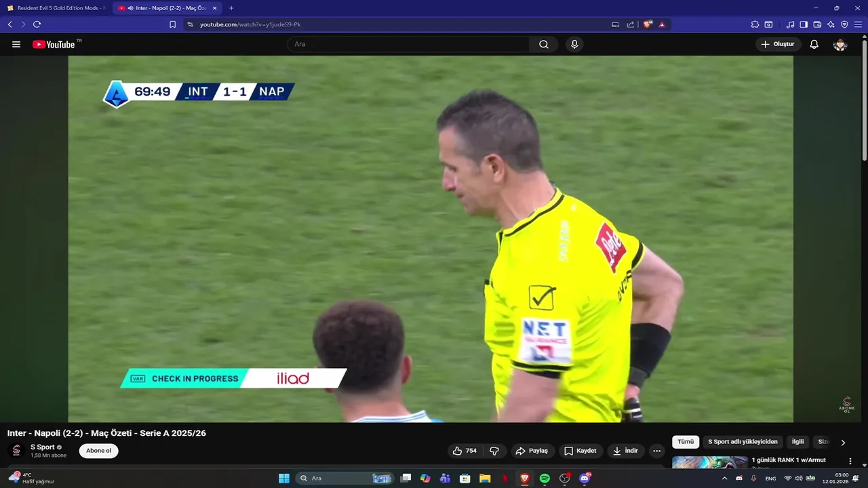Image resolution: width=868 pixels, height=488 pixels.
Task: Open the Brave Wallet icon
Action: tap(817, 24)
